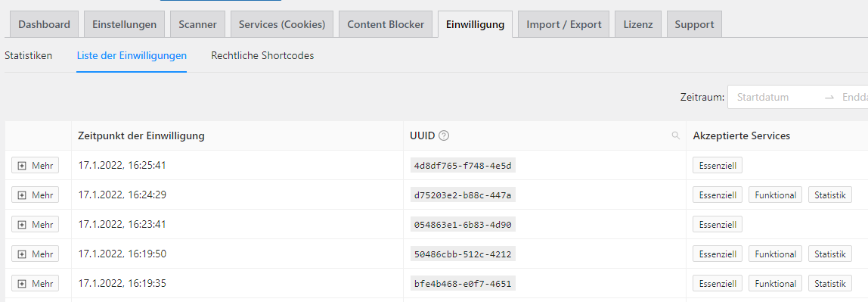Click the UUID code d75203e2-b88c-447a

463,195
